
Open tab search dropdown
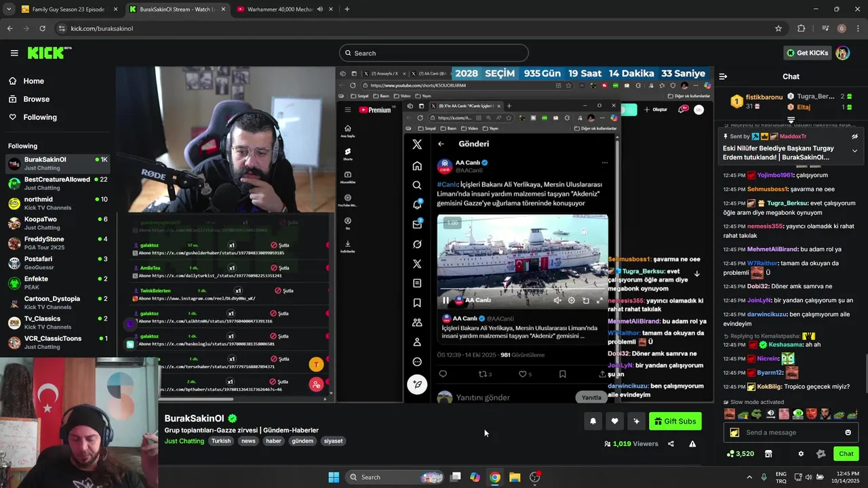click(x=8, y=9)
